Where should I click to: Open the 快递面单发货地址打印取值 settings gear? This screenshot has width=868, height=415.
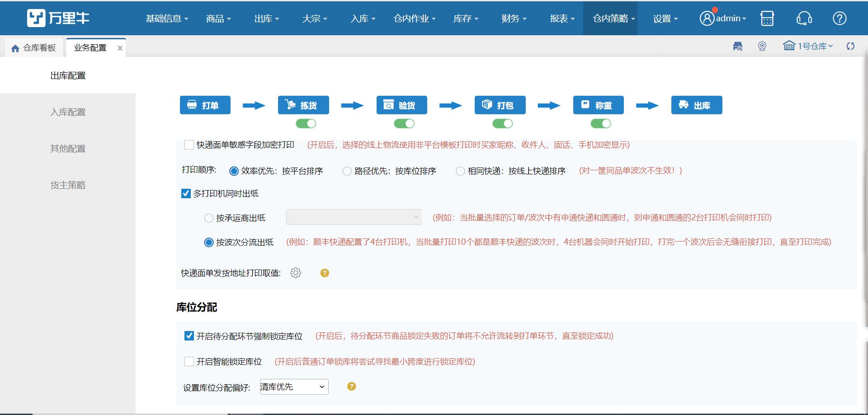(x=296, y=273)
